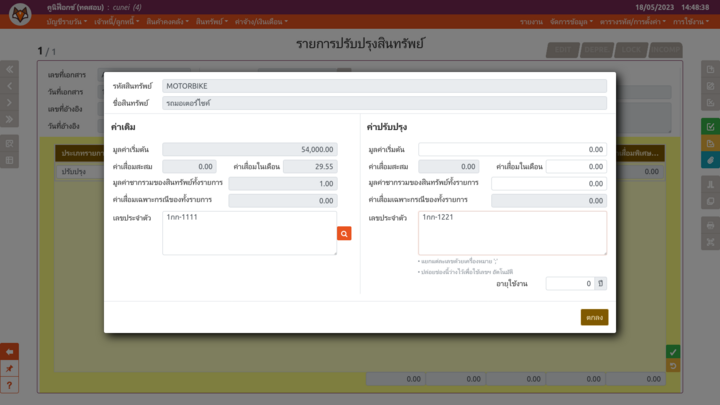Click the green checkmark confirm icon
The width and height of the screenshot is (720, 405).
click(673, 352)
